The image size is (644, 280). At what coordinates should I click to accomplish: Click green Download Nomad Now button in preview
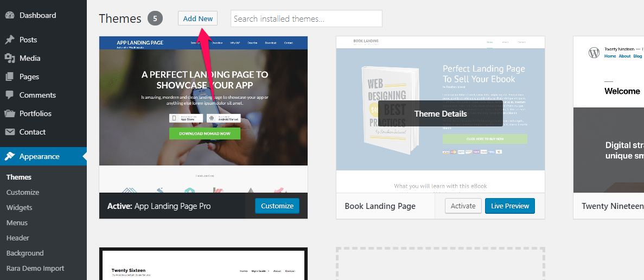coord(205,133)
